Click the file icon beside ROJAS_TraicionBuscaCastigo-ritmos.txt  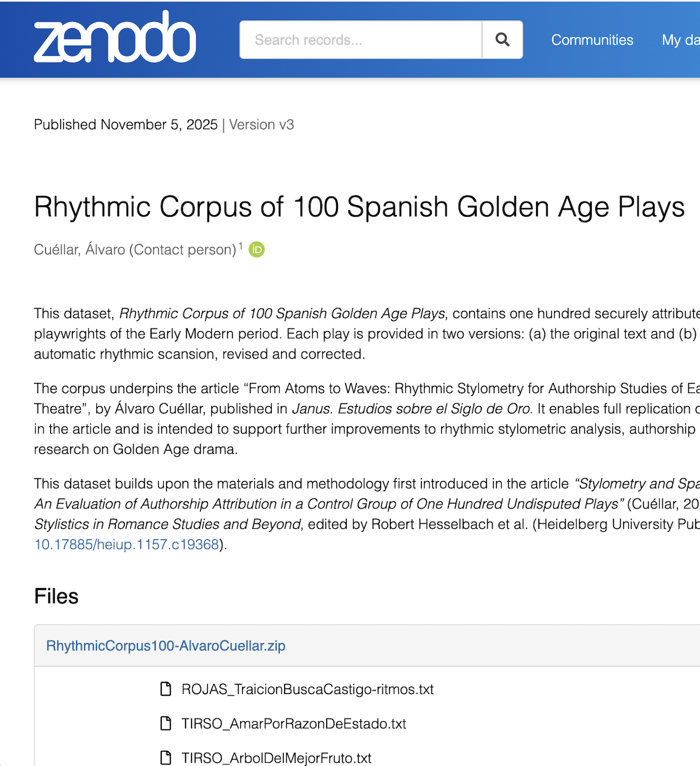tap(165, 688)
